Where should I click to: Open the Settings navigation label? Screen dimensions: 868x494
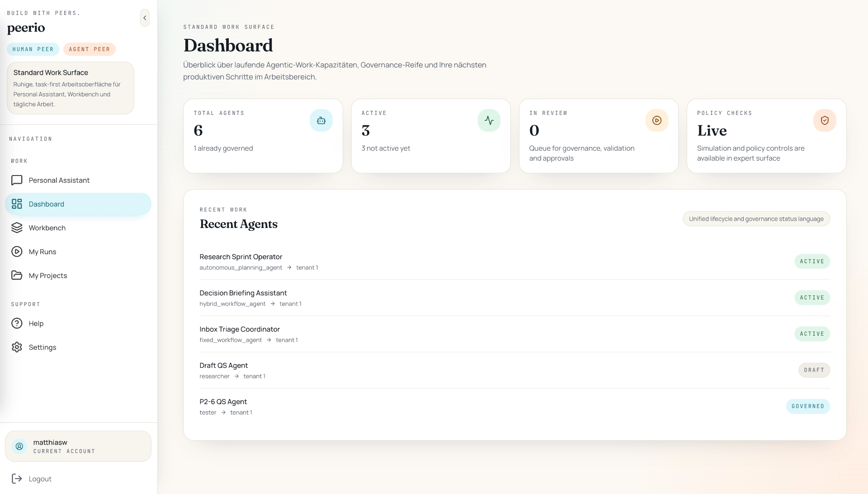click(42, 347)
